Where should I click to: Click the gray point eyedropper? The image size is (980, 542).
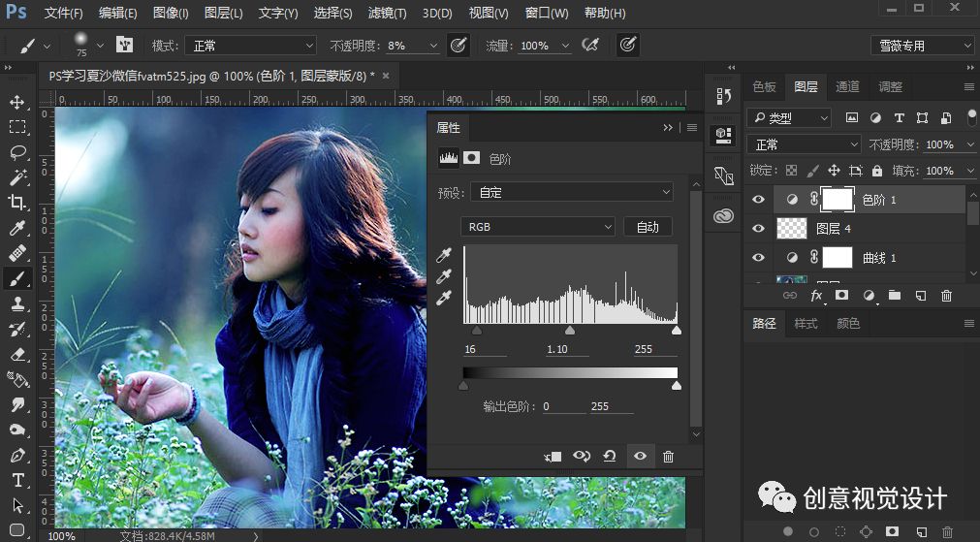pyautogui.click(x=444, y=276)
